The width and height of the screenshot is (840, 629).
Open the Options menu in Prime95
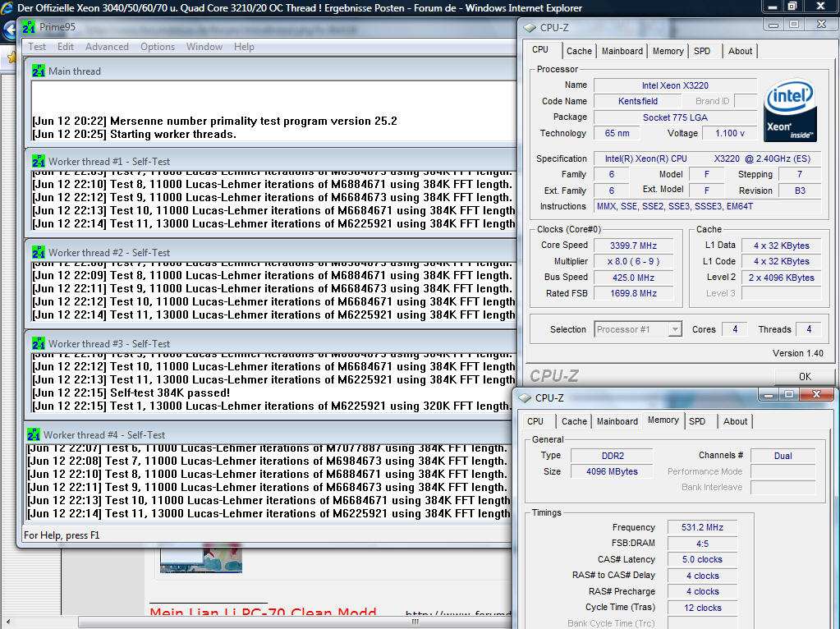tap(158, 47)
